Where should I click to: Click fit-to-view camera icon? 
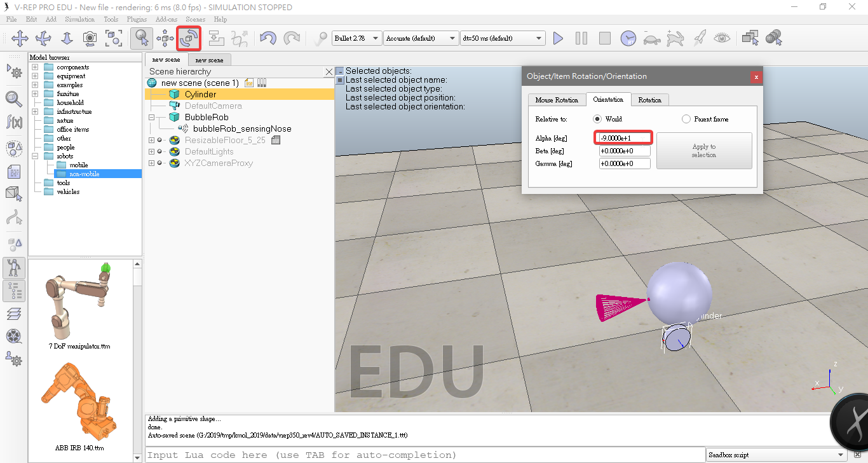tap(114, 38)
